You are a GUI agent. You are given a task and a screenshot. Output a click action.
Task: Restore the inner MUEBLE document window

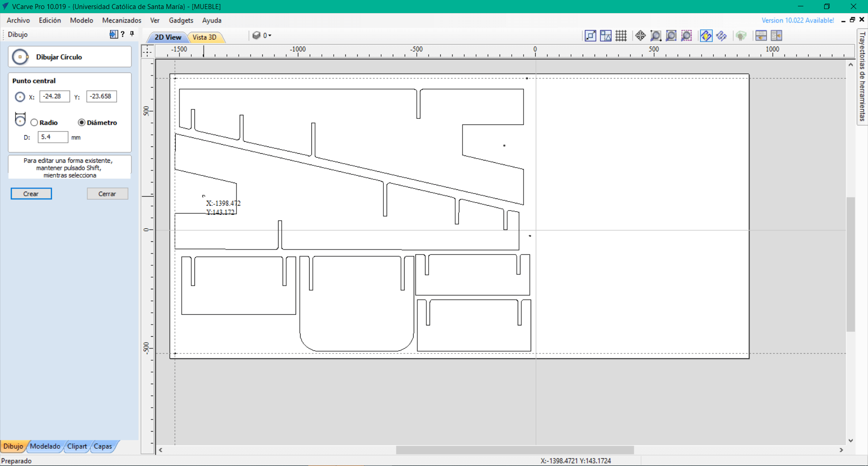(853, 20)
